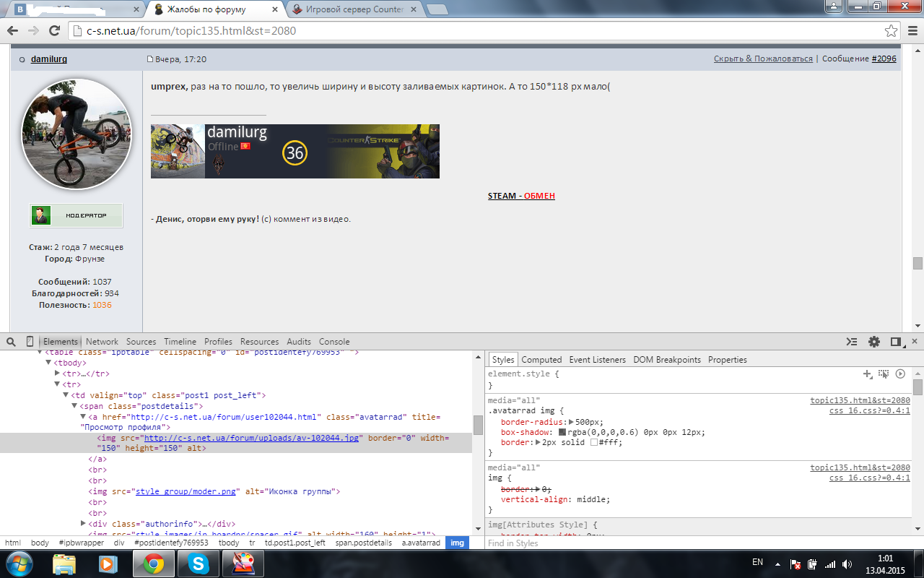The width and height of the screenshot is (924, 578).
Task: Open the Computed styles tab
Action: point(541,360)
